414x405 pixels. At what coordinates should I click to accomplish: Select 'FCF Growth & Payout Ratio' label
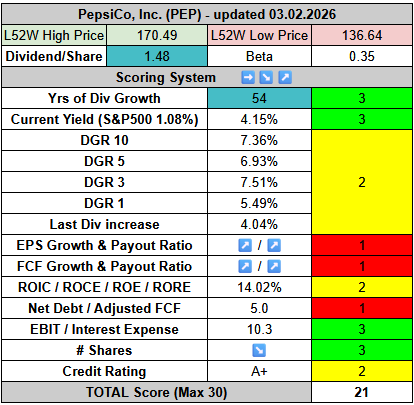click(104, 267)
